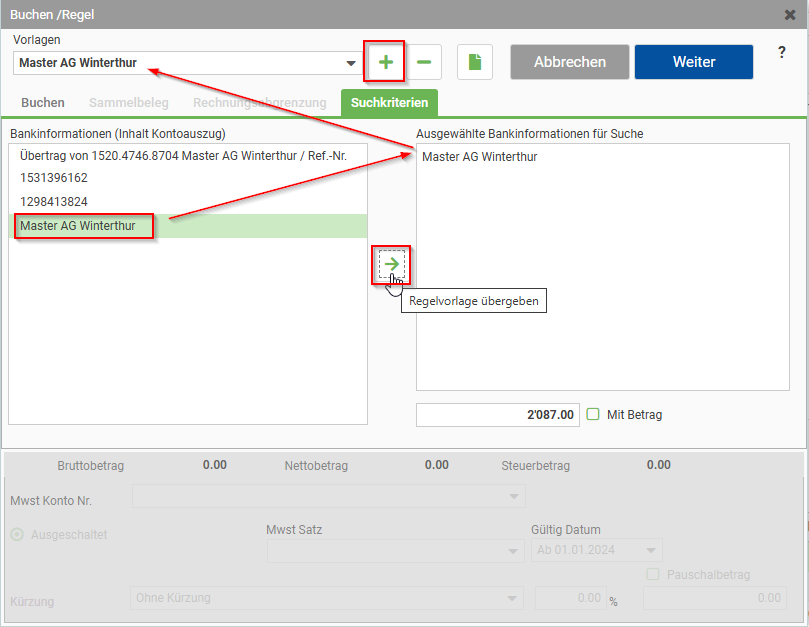This screenshot has height=627, width=809.
Task: Select Master AG Winterthur in selected criteria list
Action: click(480, 157)
